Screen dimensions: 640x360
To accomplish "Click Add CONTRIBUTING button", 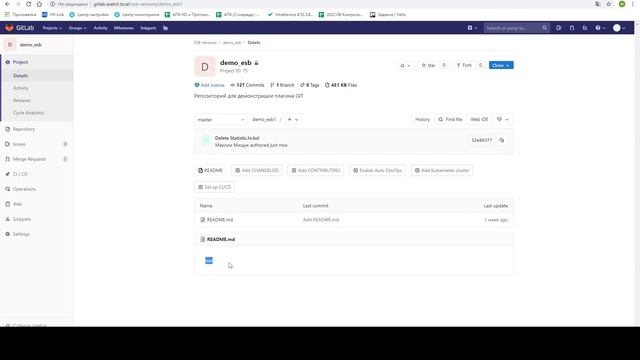I will click(316, 170).
